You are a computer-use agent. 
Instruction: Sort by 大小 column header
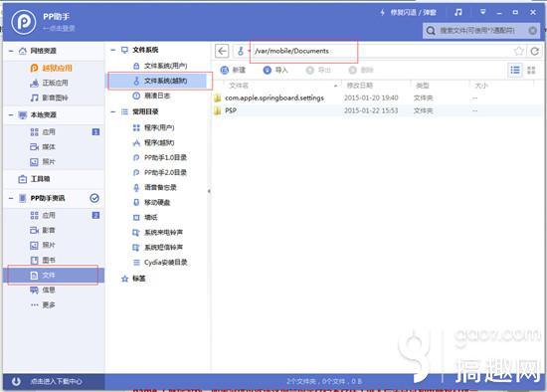(x=480, y=86)
